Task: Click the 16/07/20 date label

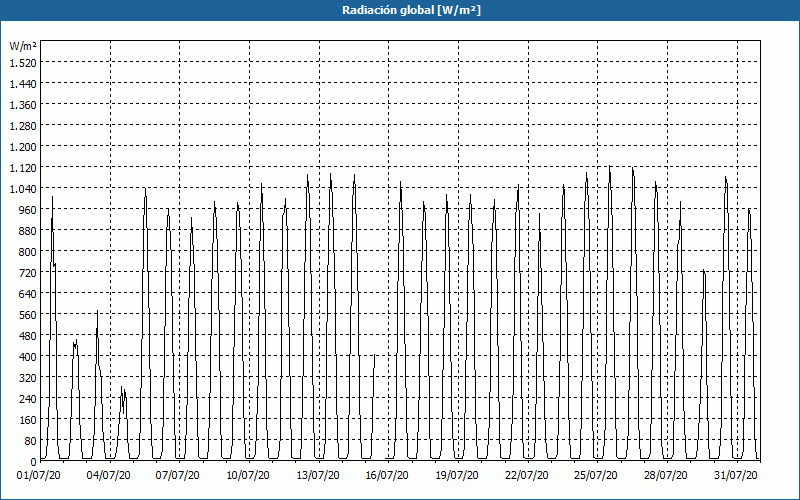Action: point(387,476)
